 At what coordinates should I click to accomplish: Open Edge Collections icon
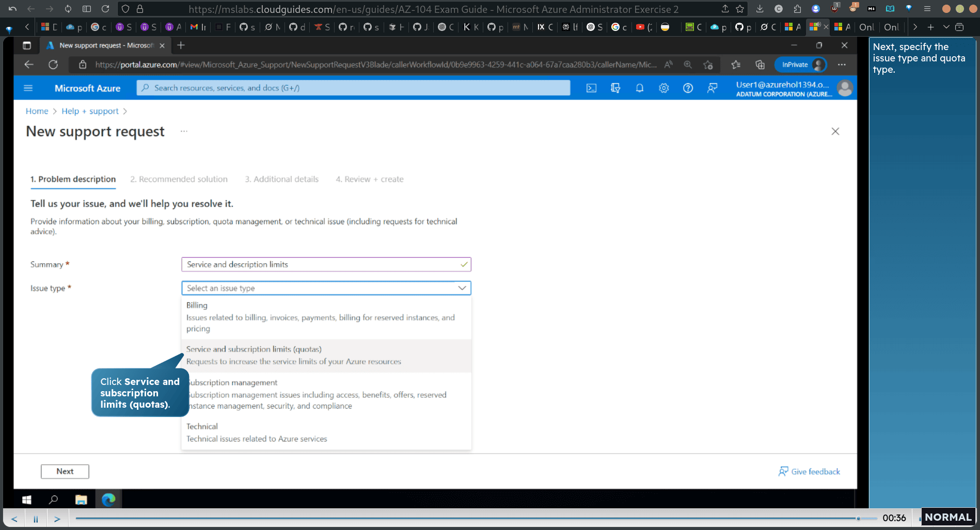click(x=760, y=65)
